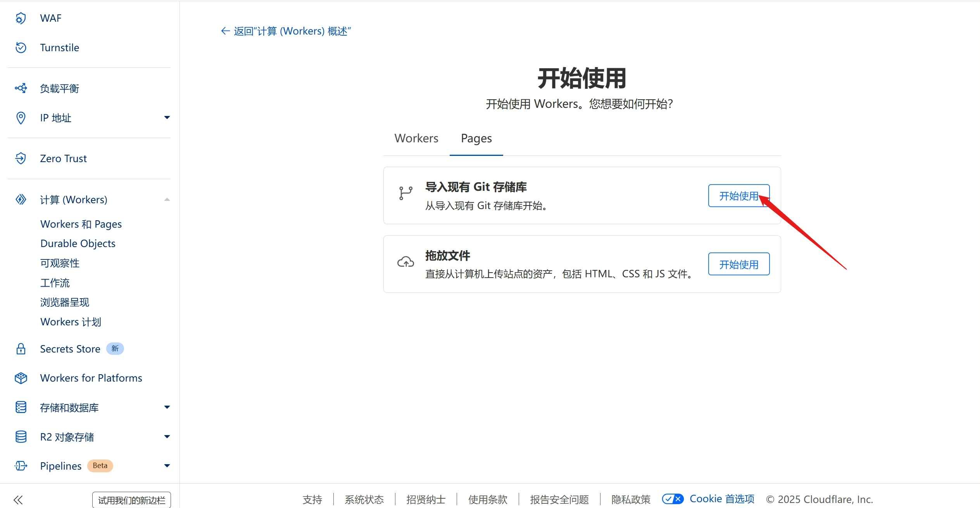Go back to Workers overview link
This screenshot has height=508, width=980.
286,31
